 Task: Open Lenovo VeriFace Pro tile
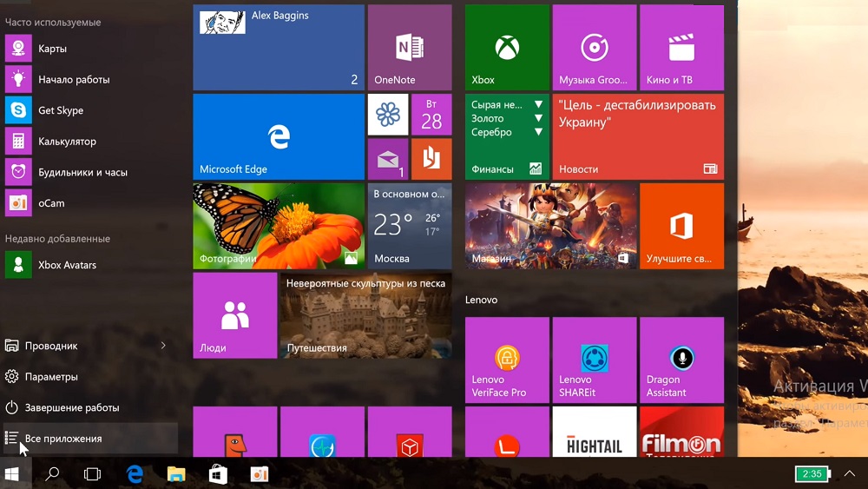507,360
